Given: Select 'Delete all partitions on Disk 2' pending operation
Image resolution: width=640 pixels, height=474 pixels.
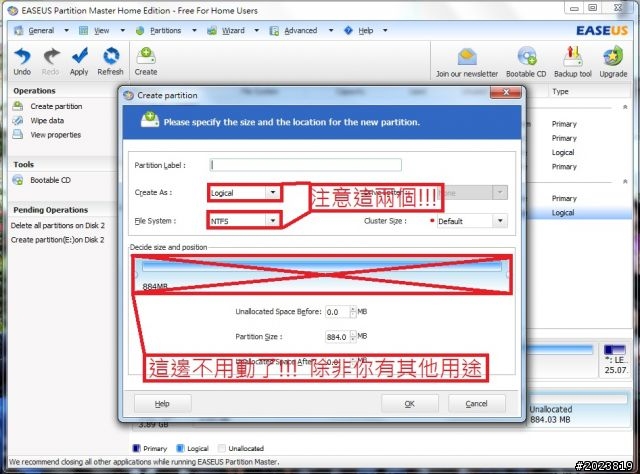Looking at the screenshot, I should pos(58,225).
